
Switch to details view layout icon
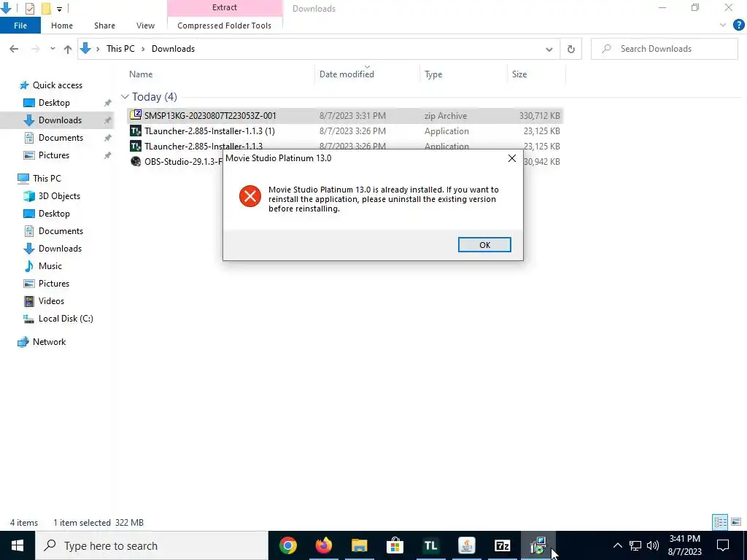720,522
